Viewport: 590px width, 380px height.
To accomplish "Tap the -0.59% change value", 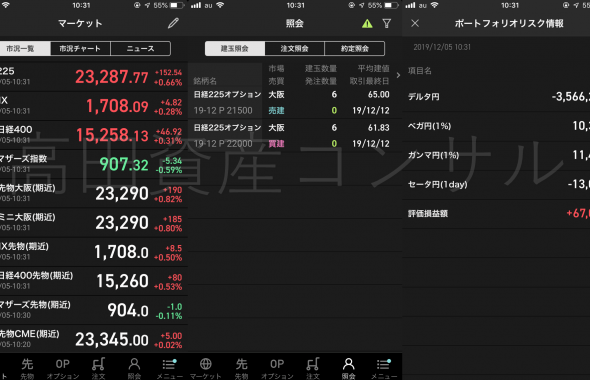I will [169, 170].
